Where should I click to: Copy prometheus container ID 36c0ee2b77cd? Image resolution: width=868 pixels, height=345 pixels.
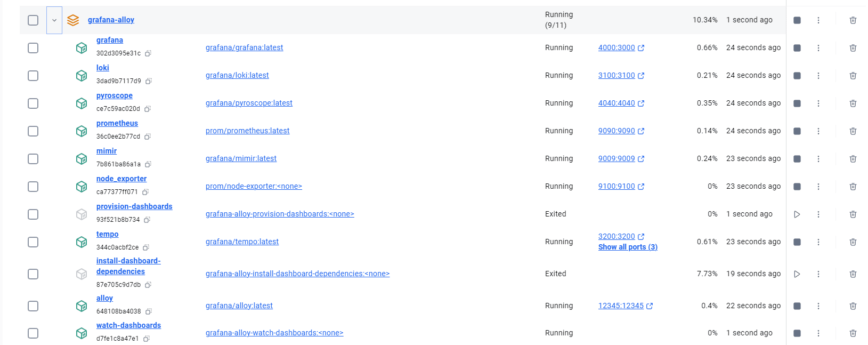[x=148, y=137]
